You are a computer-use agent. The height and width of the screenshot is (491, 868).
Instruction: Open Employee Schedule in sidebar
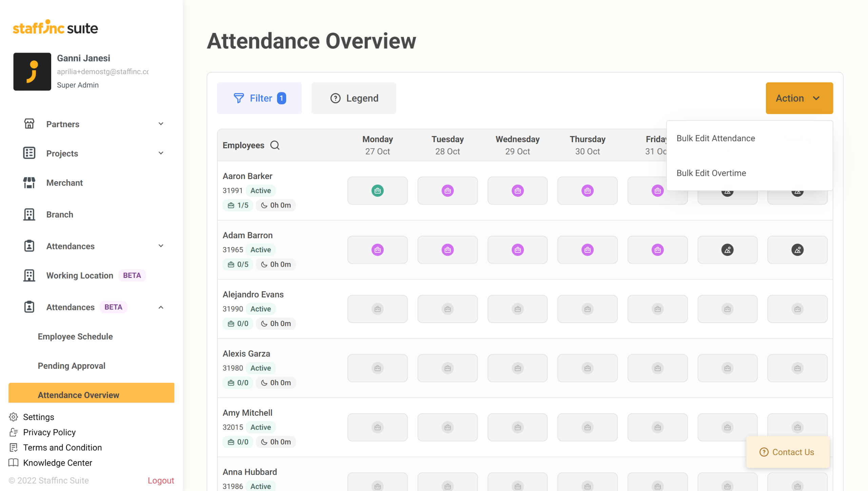(75, 336)
